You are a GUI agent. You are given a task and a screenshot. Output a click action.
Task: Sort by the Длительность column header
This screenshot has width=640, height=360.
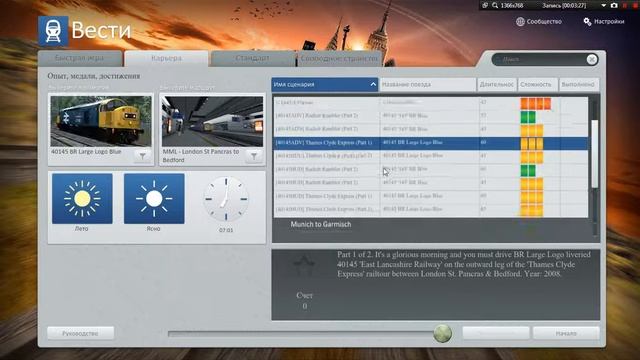click(x=497, y=84)
